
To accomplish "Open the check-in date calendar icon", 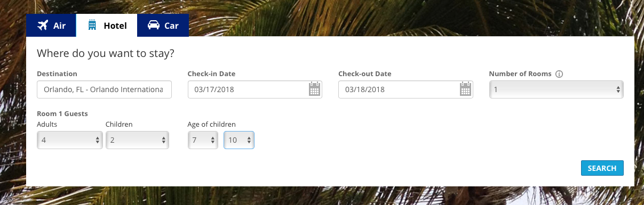I will coord(315,89).
